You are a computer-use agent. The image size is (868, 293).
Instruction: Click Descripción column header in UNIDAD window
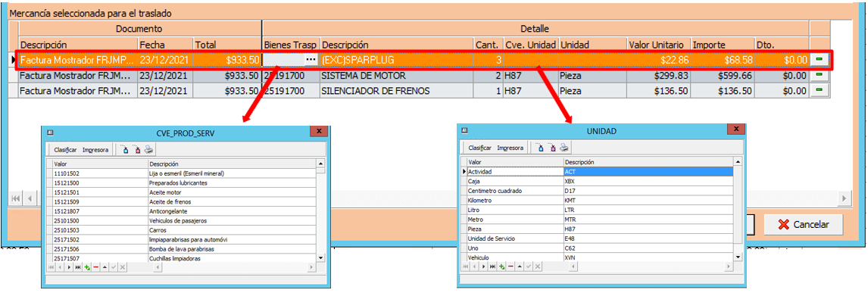(x=648, y=163)
